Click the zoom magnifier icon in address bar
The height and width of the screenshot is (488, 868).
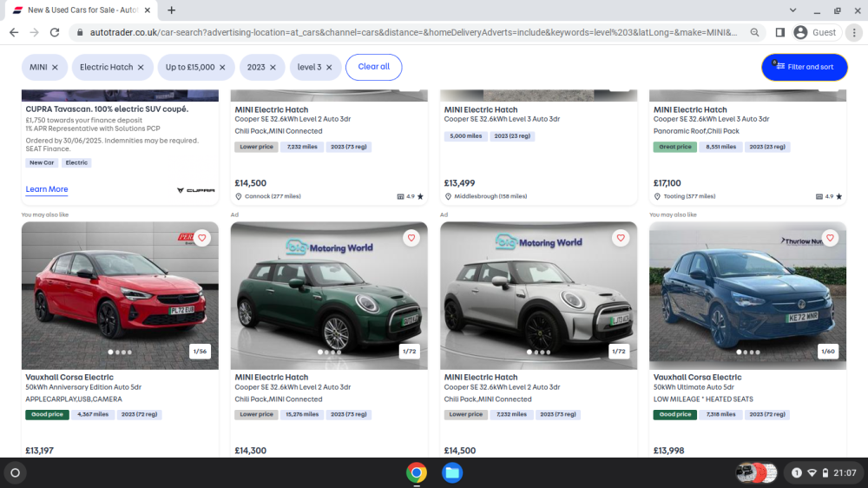[x=754, y=33]
